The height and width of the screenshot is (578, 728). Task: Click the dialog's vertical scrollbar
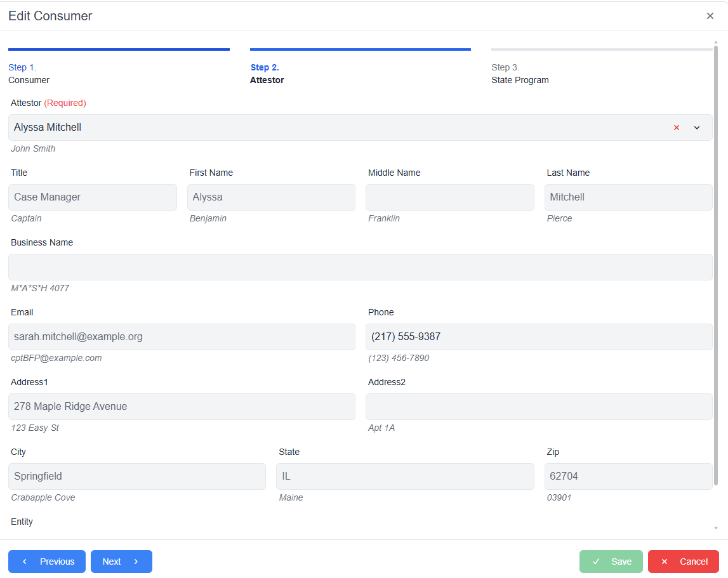pyautogui.click(x=715, y=265)
